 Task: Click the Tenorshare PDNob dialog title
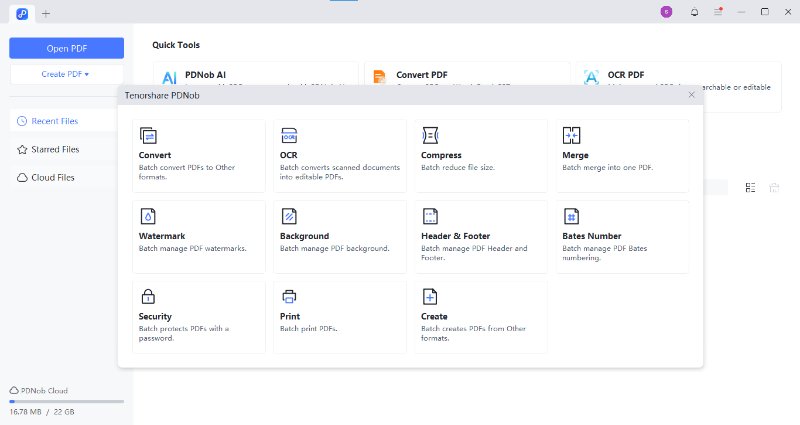(x=162, y=95)
